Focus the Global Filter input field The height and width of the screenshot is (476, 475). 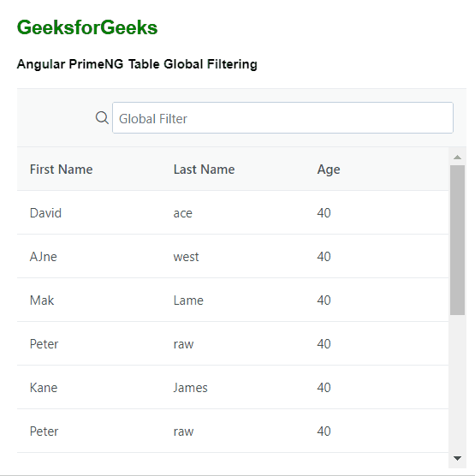click(x=282, y=118)
